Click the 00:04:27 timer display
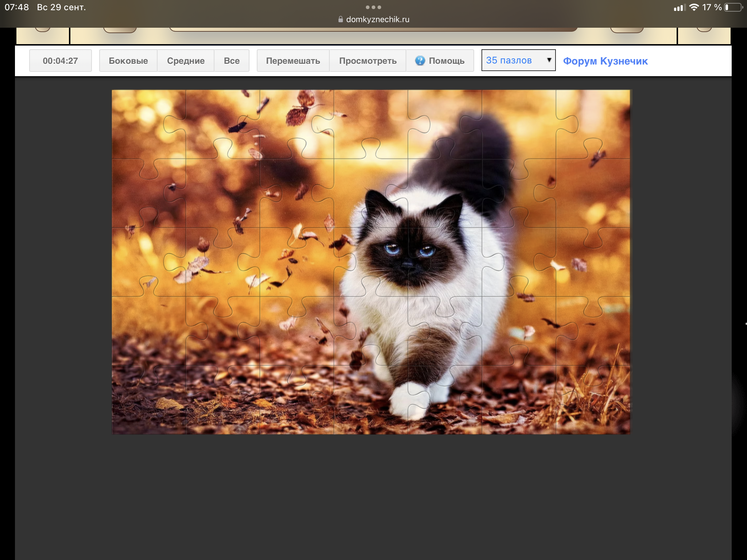 pyautogui.click(x=61, y=61)
